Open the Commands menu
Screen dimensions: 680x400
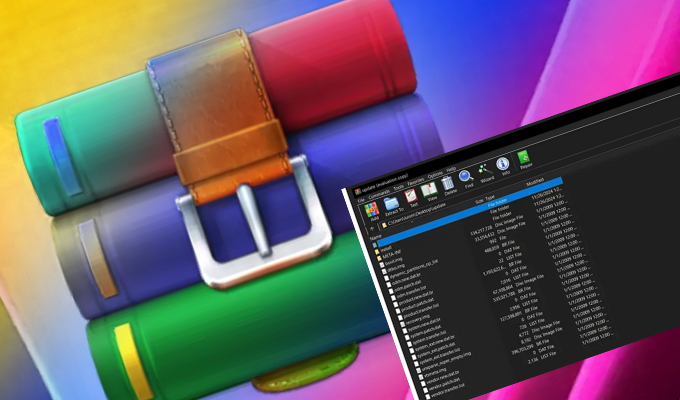(x=379, y=194)
